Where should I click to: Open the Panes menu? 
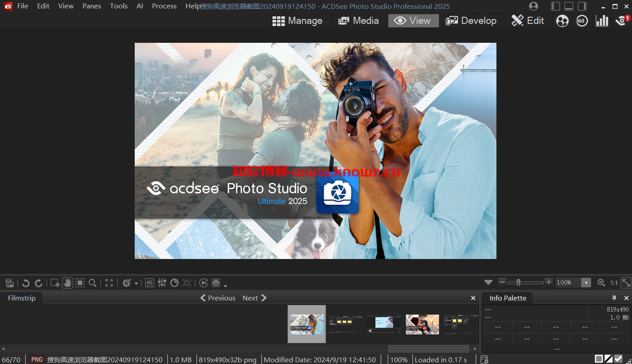tap(92, 6)
